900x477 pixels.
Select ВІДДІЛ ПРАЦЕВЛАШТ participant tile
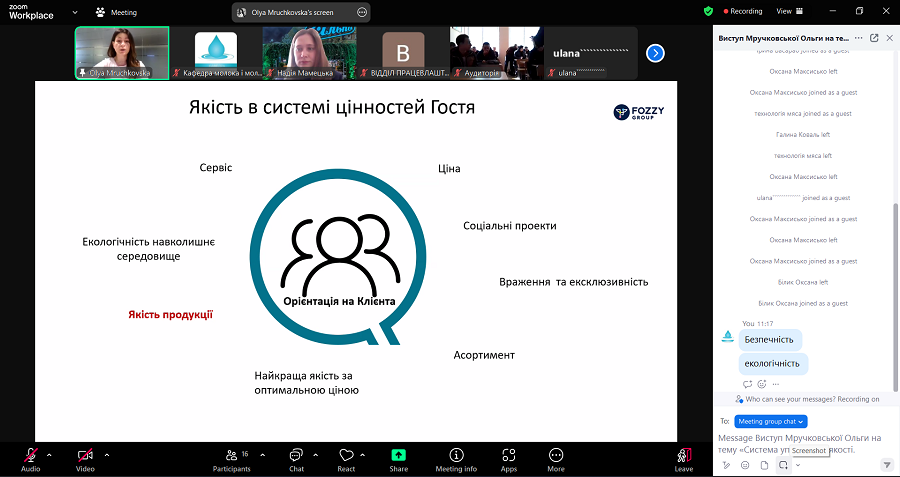[x=403, y=53]
